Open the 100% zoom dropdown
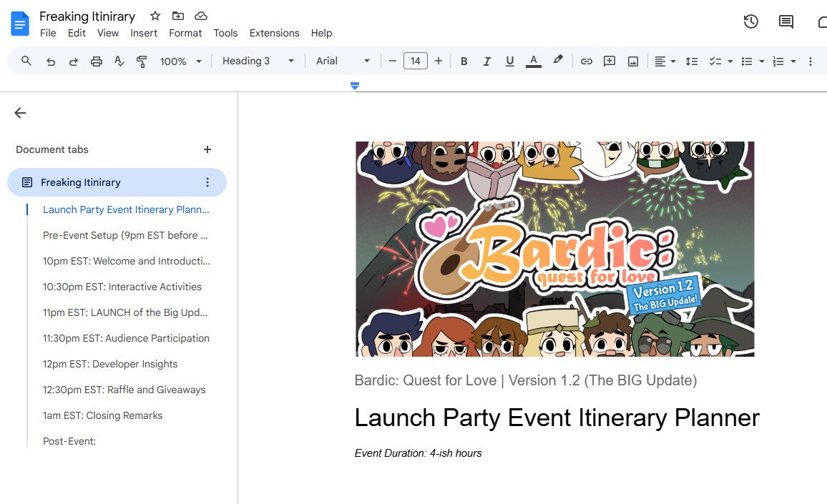Image resolution: width=827 pixels, height=504 pixels. pos(180,61)
